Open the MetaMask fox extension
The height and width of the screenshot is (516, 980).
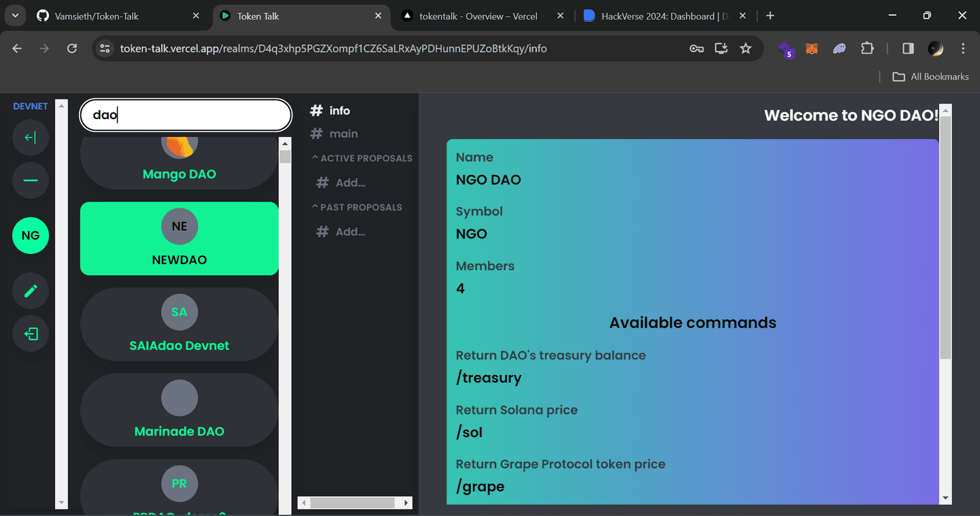point(812,48)
